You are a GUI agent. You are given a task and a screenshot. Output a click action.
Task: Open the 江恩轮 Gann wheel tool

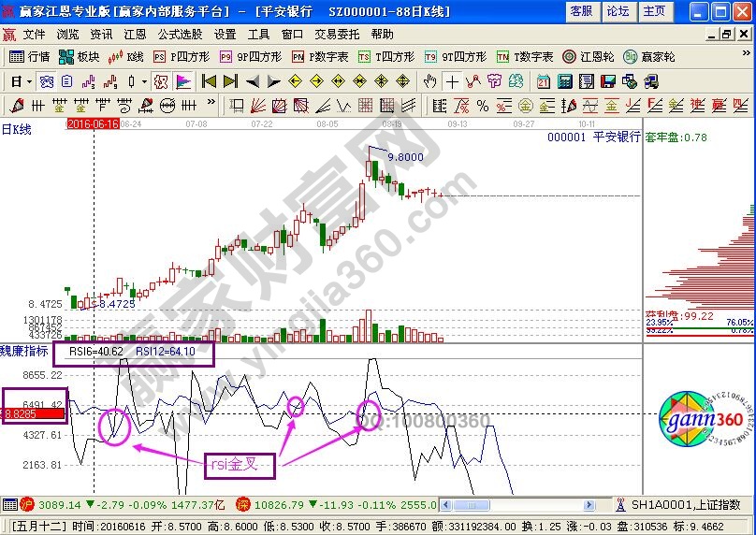tap(578, 57)
